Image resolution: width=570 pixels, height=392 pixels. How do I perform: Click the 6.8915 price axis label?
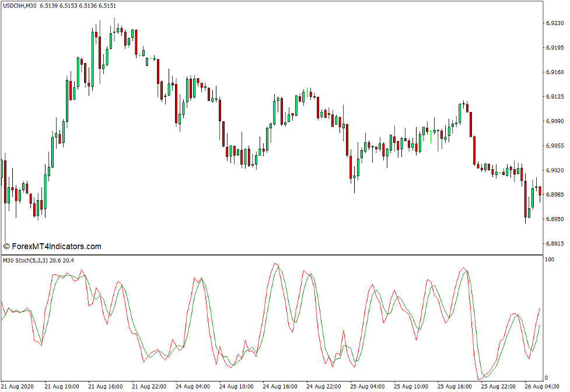[554, 244]
